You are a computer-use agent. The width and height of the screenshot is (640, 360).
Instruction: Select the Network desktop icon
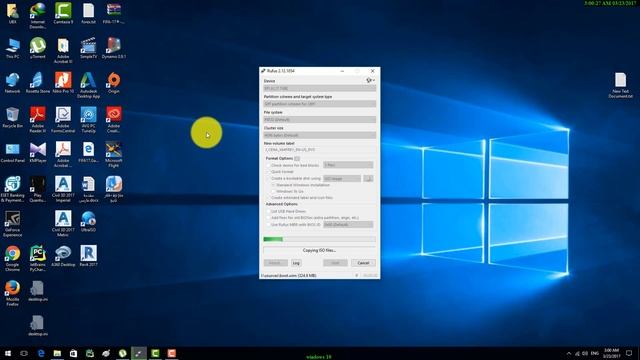pos(12,83)
